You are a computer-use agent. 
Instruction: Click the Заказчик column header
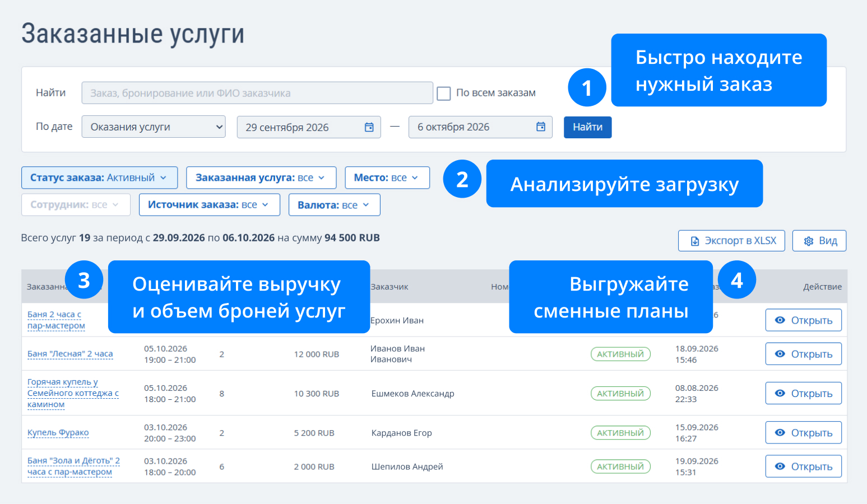[x=390, y=287]
